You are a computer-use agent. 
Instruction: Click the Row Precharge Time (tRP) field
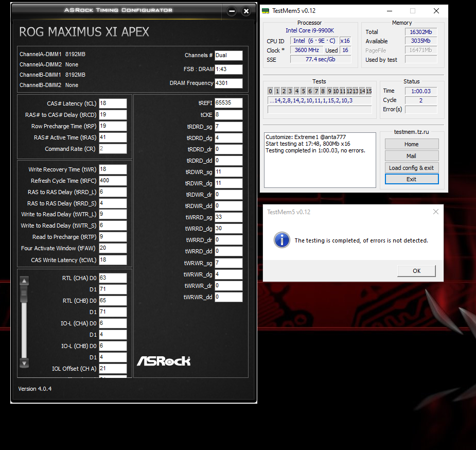click(113, 126)
